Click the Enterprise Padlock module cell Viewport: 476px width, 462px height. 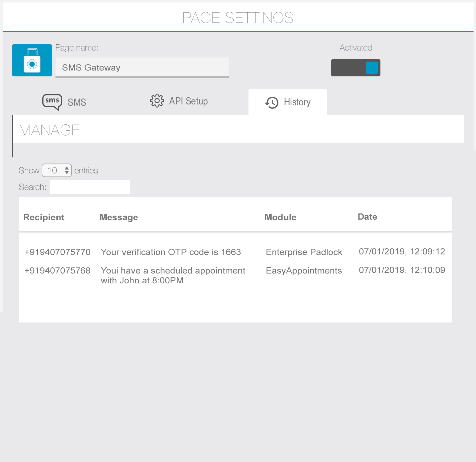pyautogui.click(x=304, y=252)
